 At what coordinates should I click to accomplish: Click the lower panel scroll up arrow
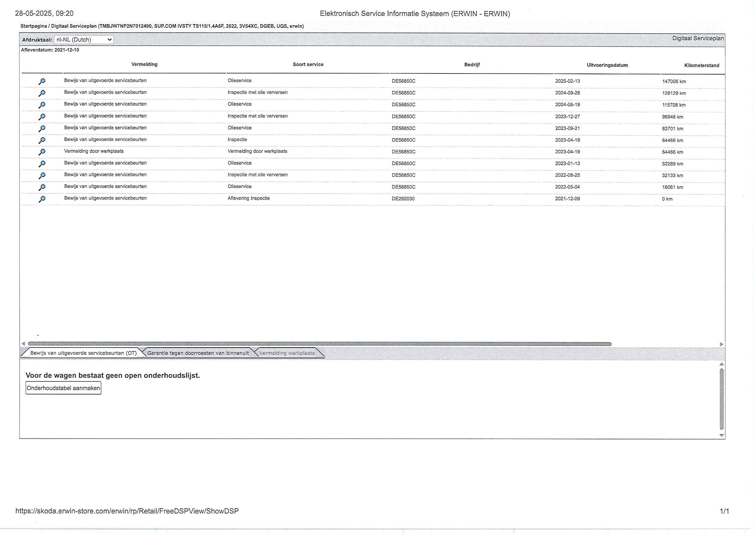(722, 364)
